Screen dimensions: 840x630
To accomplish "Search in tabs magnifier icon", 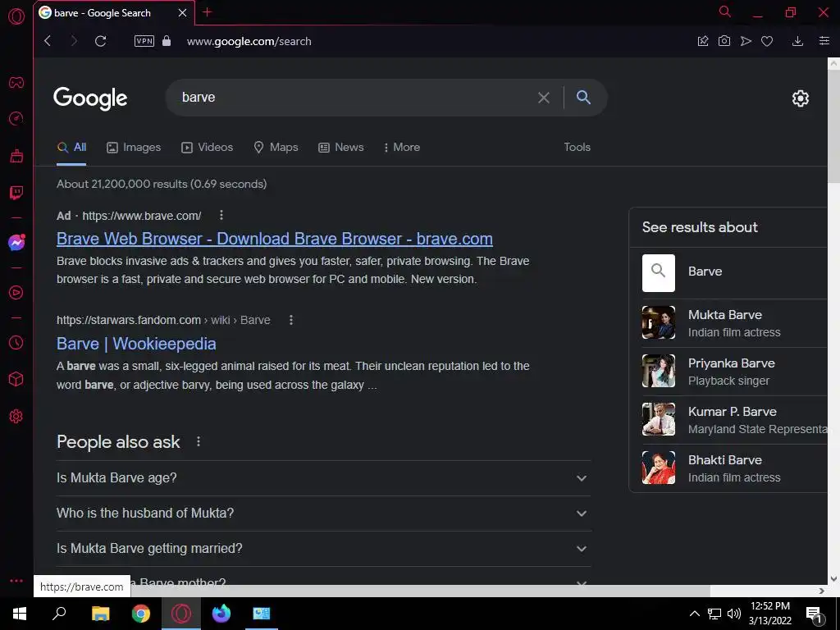I will point(725,11).
